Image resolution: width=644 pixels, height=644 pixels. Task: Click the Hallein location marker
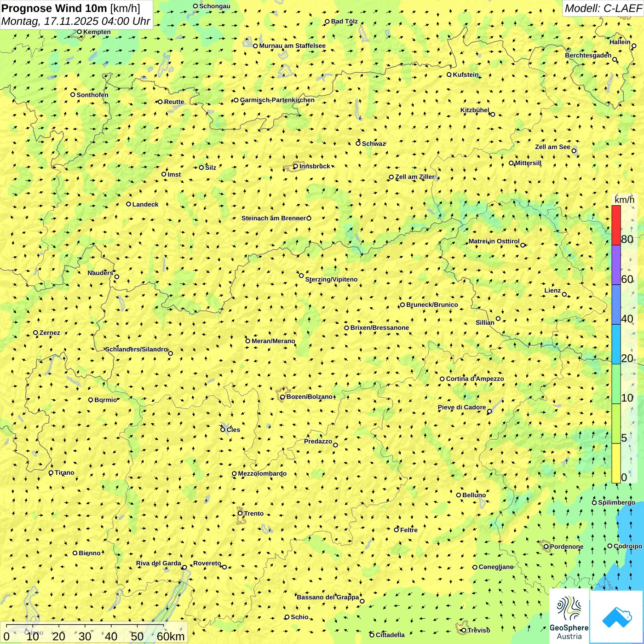(x=633, y=46)
